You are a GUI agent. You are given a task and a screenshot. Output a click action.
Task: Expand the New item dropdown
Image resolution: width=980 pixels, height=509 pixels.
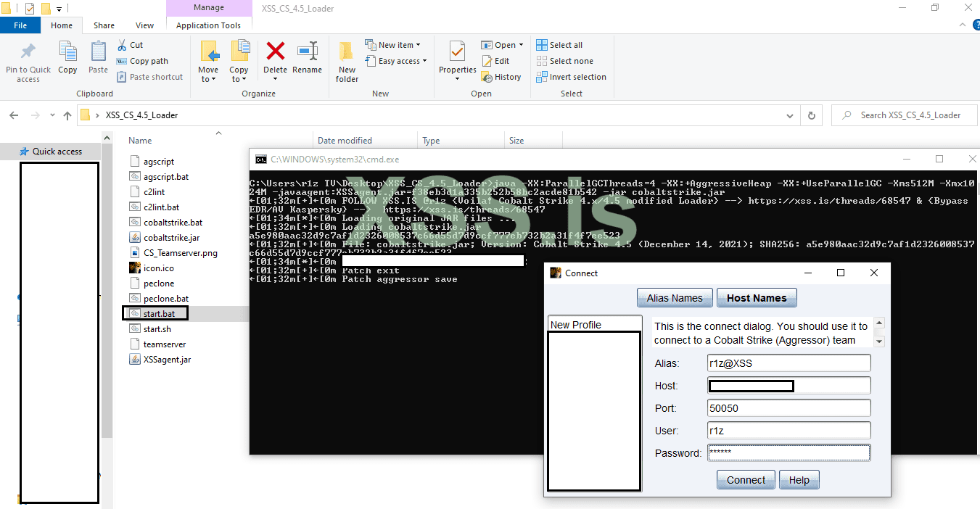pos(394,44)
